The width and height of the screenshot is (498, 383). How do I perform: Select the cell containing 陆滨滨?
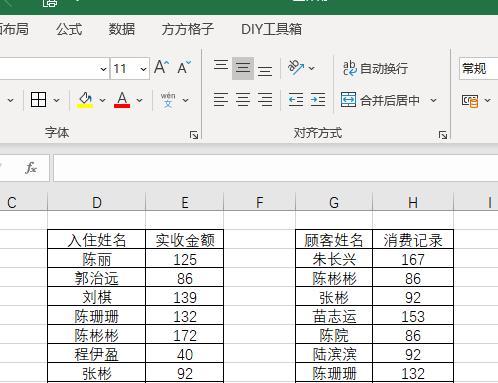point(334,353)
